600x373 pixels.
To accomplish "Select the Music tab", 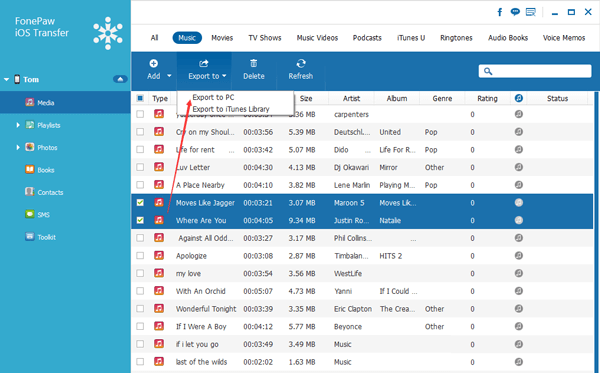I will 187,37.
